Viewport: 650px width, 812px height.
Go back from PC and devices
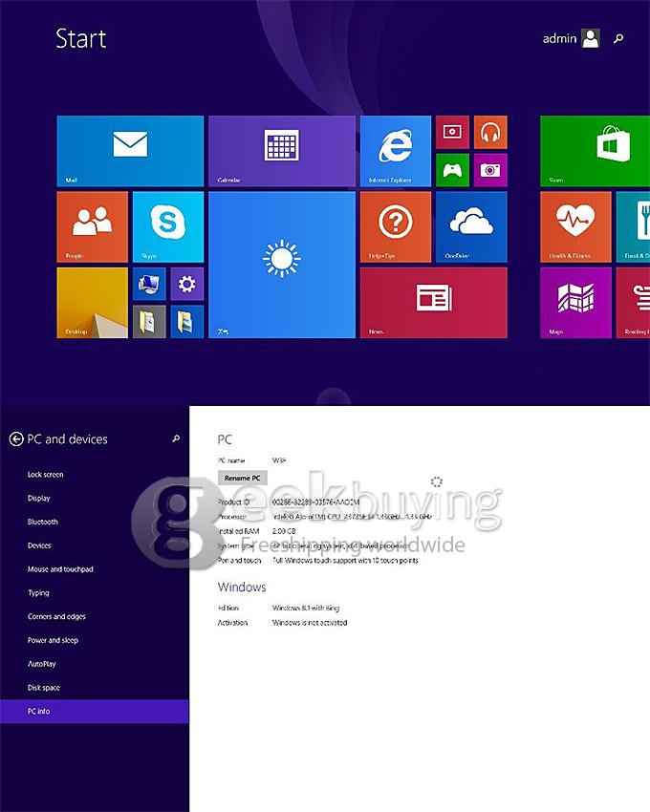click(16, 439)
